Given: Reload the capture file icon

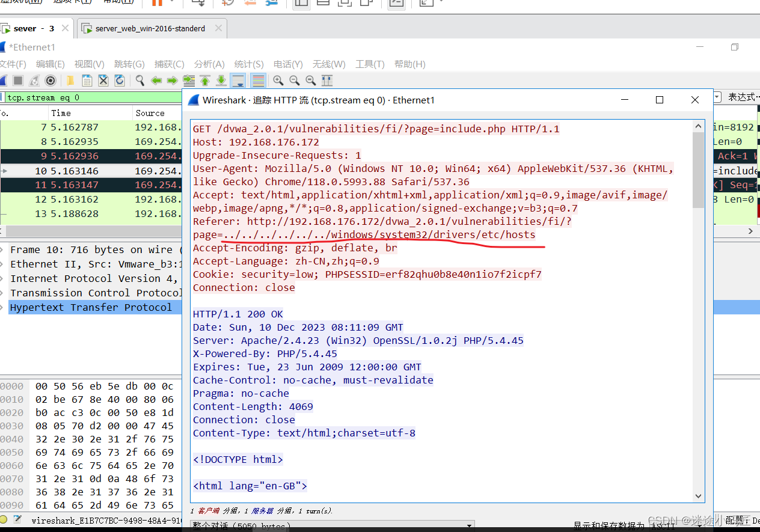Looking at the screenshot, I should [x=120, y=80].
